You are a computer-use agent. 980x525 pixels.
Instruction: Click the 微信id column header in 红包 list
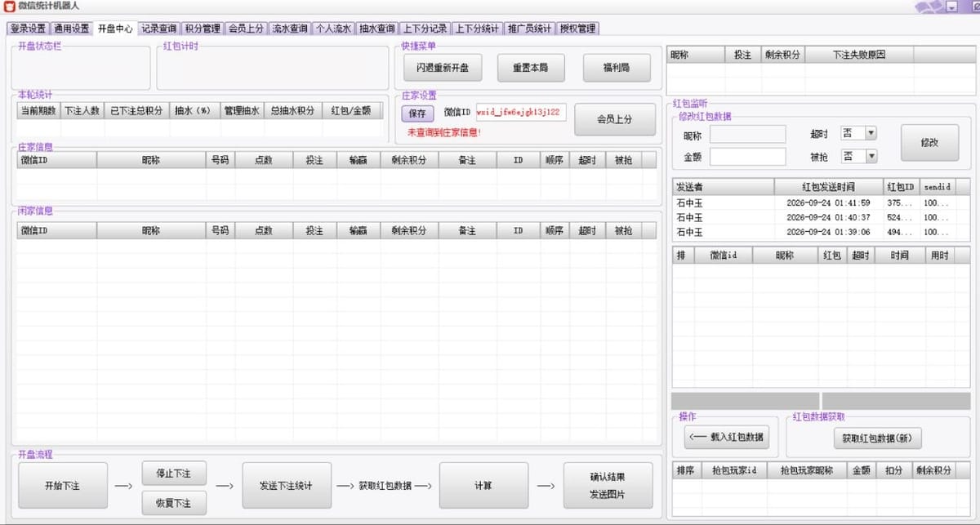724,256
